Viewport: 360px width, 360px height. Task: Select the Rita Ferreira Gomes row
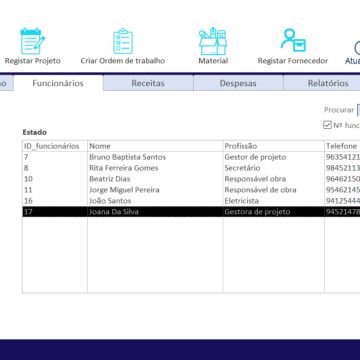[191, 168]
